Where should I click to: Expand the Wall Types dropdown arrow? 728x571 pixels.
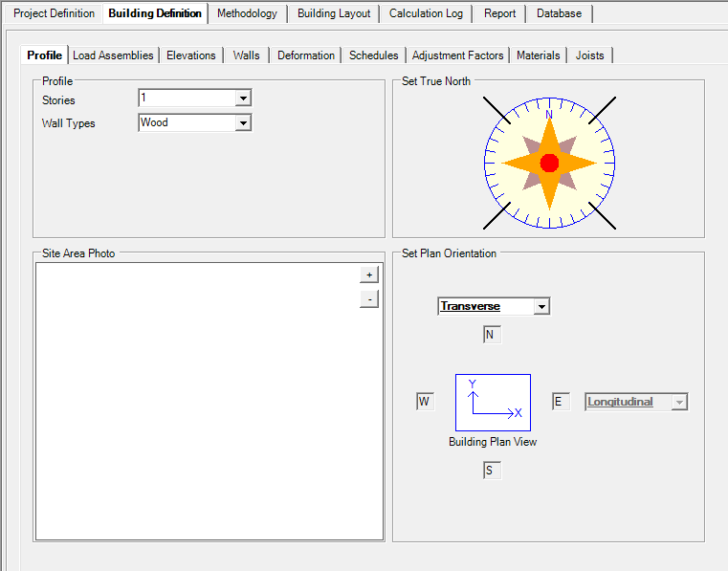point(243,123)
